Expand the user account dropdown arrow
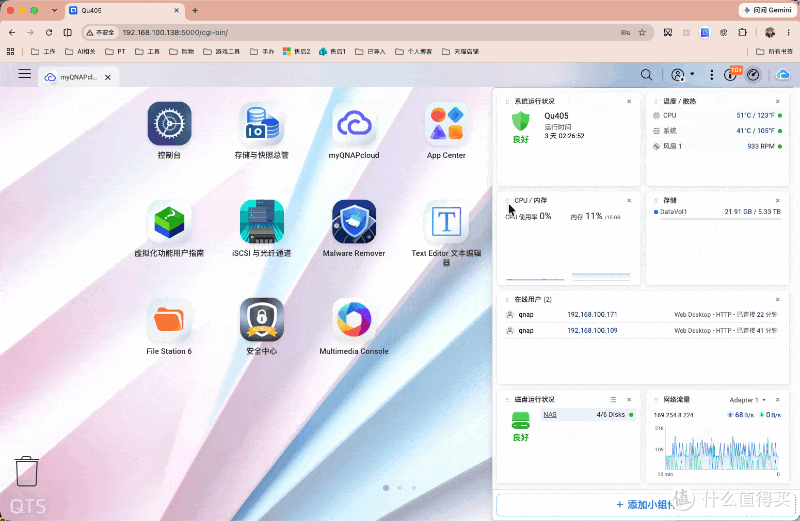This screenshot has width=800, height=521. click(692, 74)
